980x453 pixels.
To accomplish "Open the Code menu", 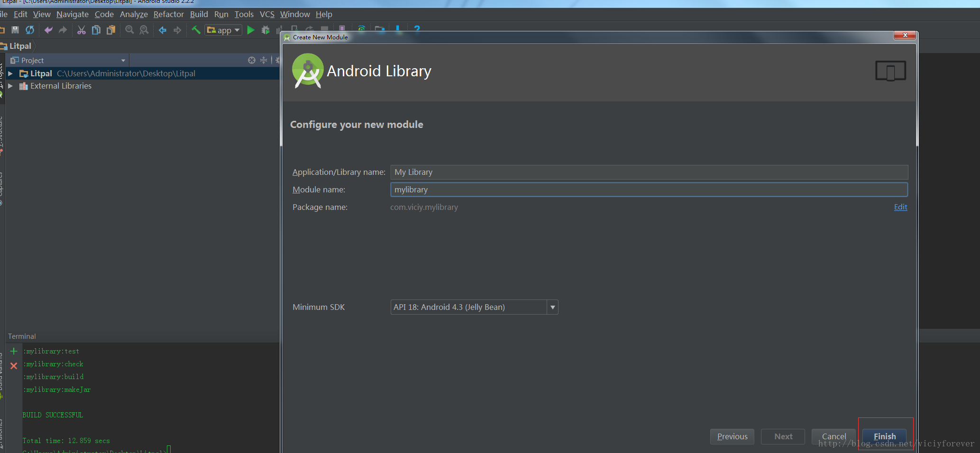I will (104, 14).
